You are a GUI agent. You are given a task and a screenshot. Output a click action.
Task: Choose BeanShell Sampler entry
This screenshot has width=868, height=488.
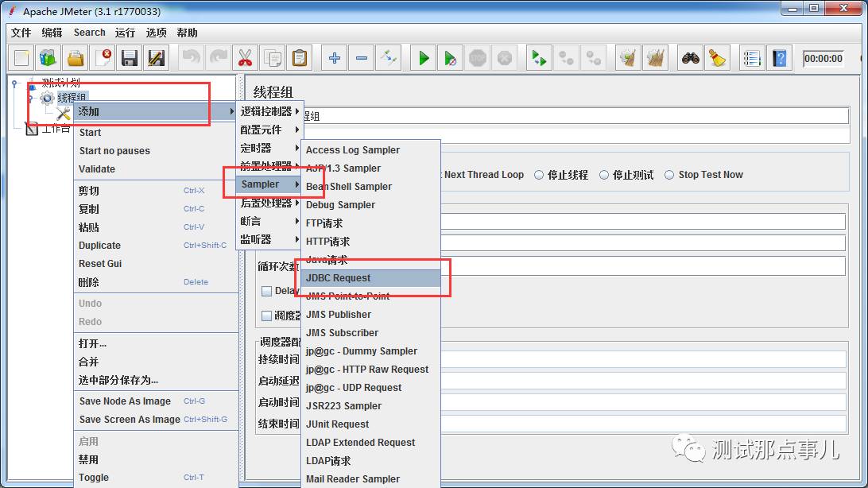[x=370, y=187]
